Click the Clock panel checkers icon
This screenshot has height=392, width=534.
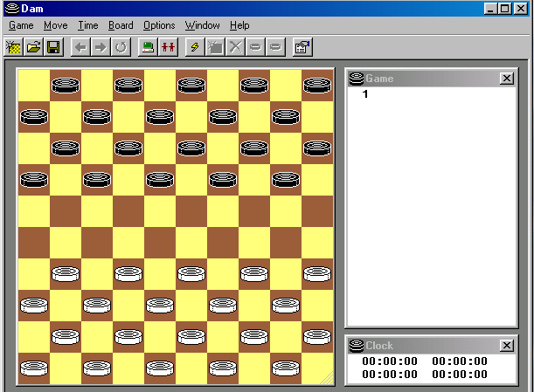click(357, 346)
